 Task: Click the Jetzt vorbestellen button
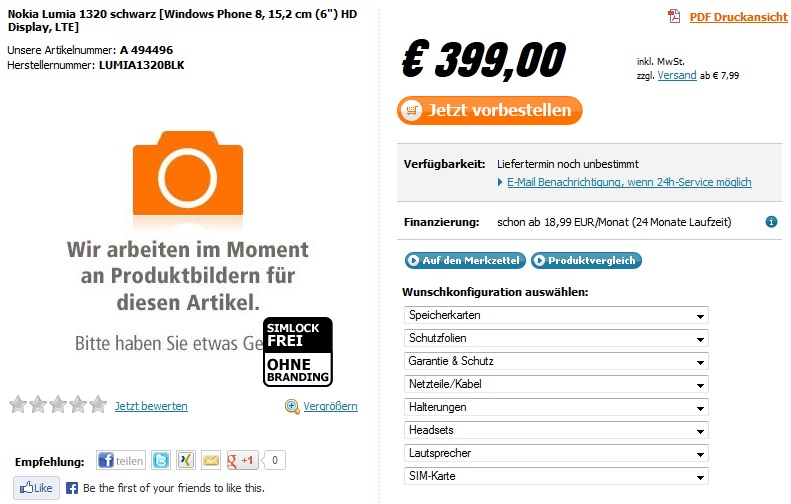[x=489, y=110]
